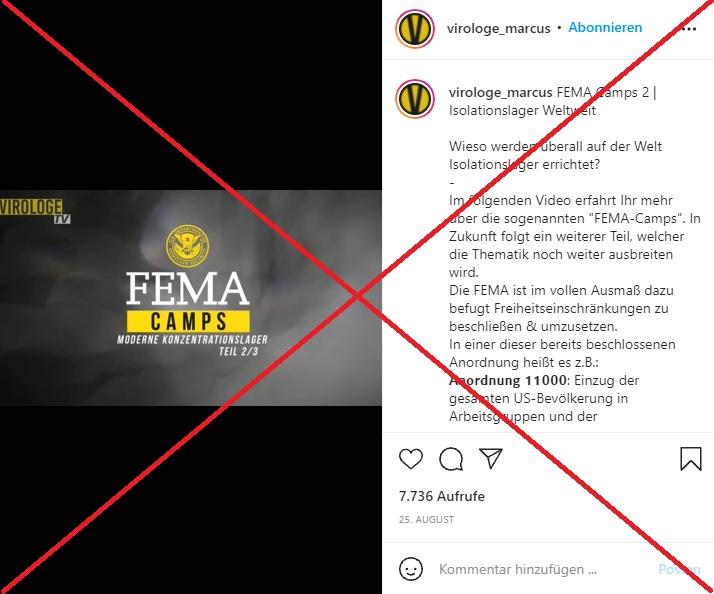Follow account via Abonnieren link
The image size is (714, 594).
[605, 27]
